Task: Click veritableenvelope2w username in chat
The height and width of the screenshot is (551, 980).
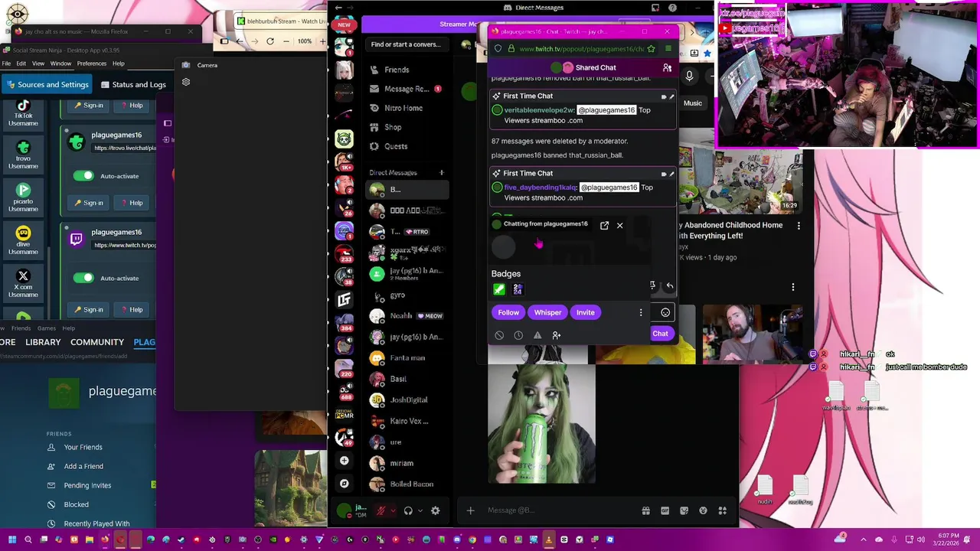Action: pyautogui.click(x=539, y=110)
